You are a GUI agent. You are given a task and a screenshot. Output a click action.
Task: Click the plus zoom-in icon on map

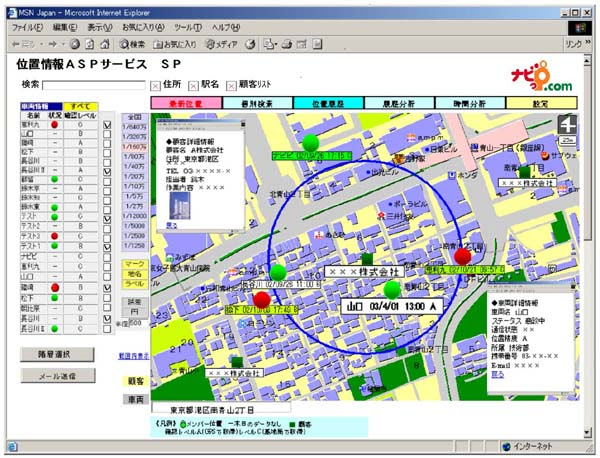pos(567,124)
